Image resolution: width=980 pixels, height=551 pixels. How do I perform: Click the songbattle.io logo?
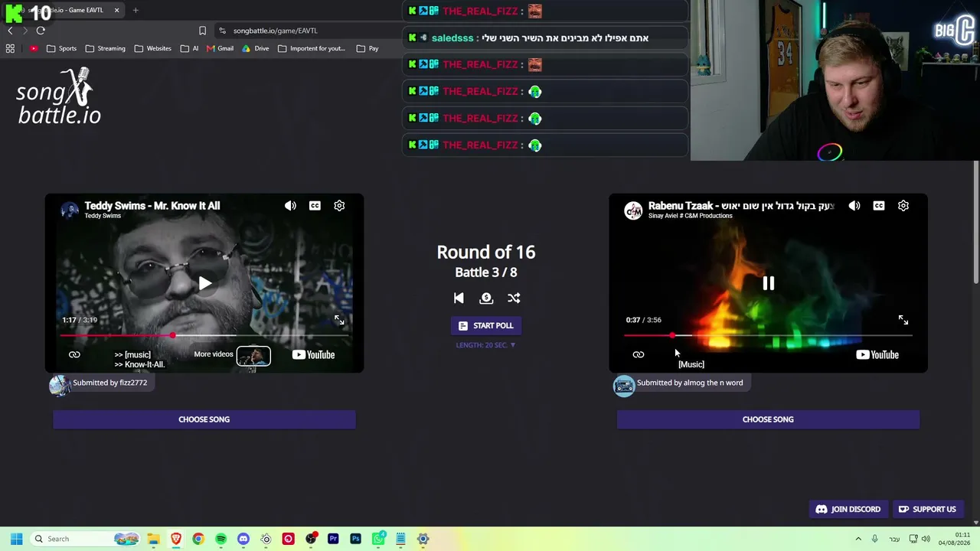[59, 96]
